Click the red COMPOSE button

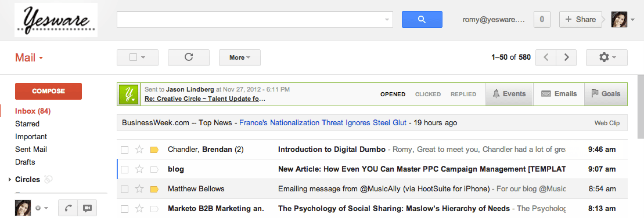click(x=48, y=91)
